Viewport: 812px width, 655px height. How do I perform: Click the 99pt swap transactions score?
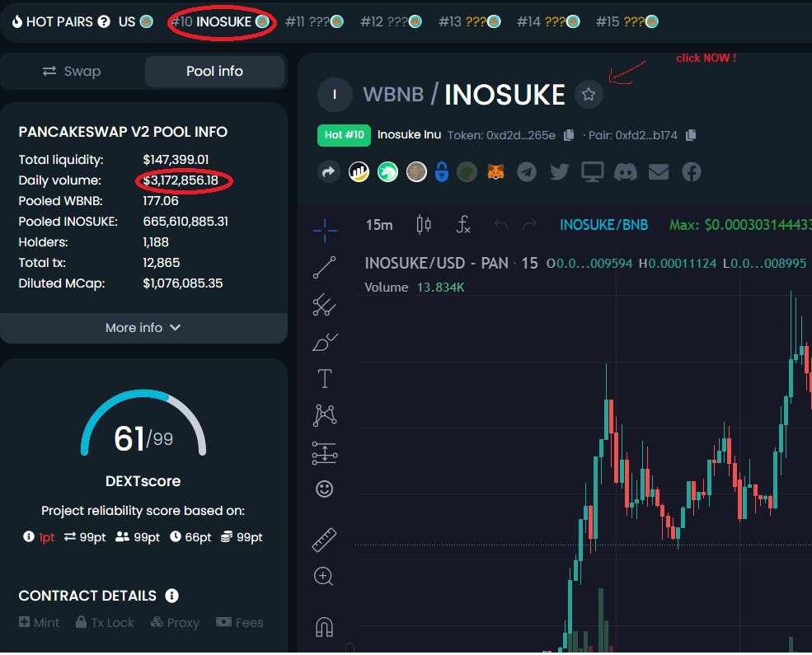tap(85, 537)
